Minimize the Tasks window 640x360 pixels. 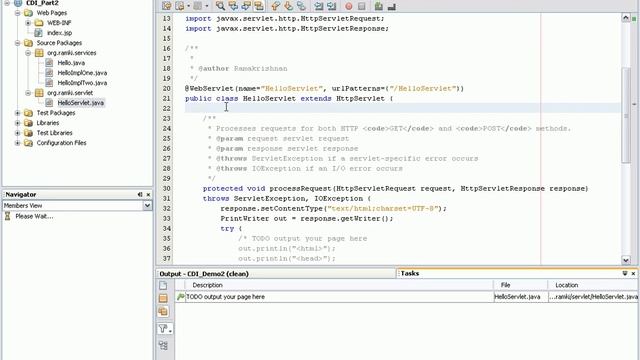625,273
